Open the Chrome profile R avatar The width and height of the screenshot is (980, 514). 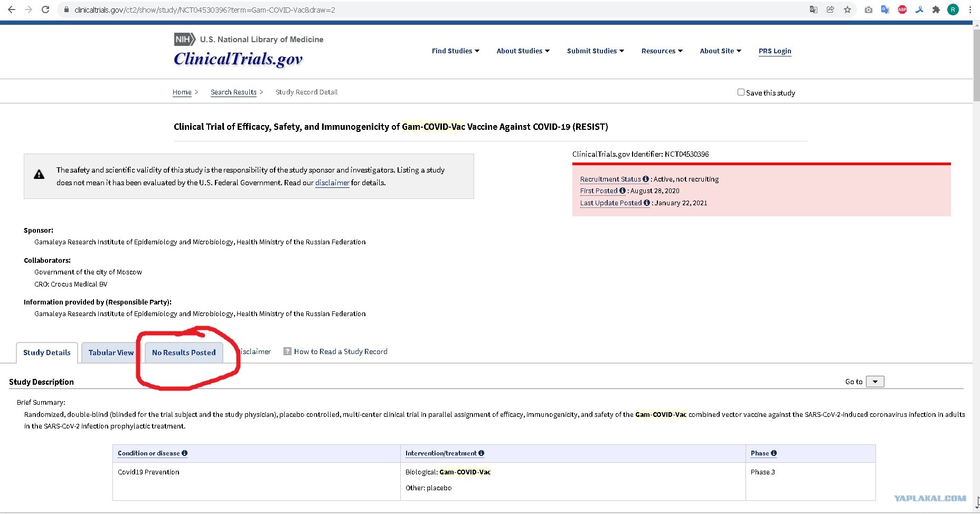click(953, 9)
